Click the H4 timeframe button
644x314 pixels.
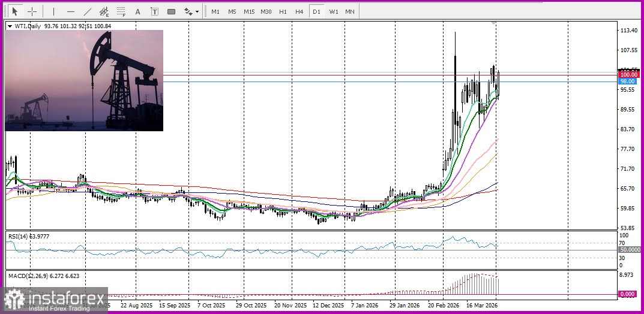coord(299,11)
